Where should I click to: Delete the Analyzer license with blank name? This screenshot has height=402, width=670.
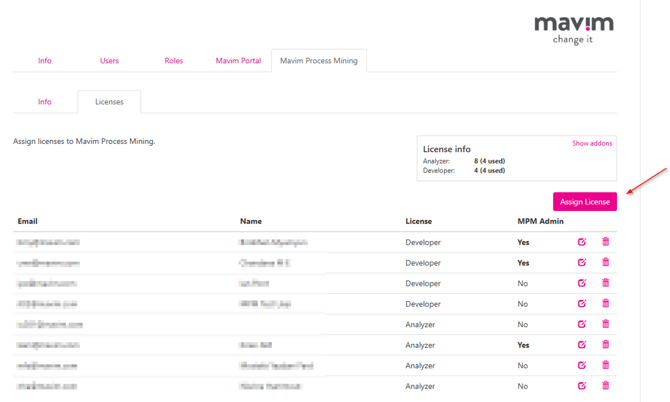(x=605, y=324)
